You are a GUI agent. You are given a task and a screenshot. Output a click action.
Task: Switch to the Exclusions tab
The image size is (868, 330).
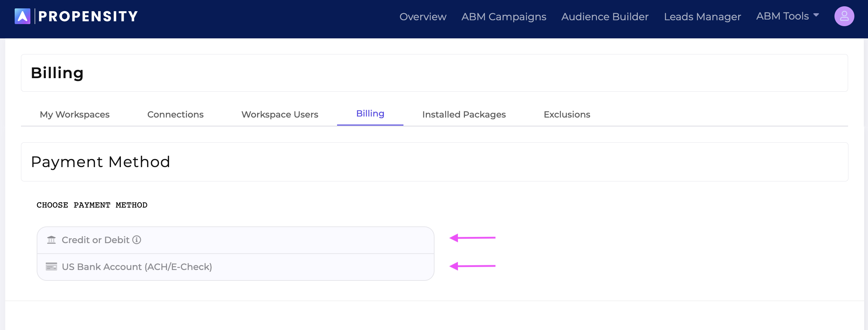point(567,114)
